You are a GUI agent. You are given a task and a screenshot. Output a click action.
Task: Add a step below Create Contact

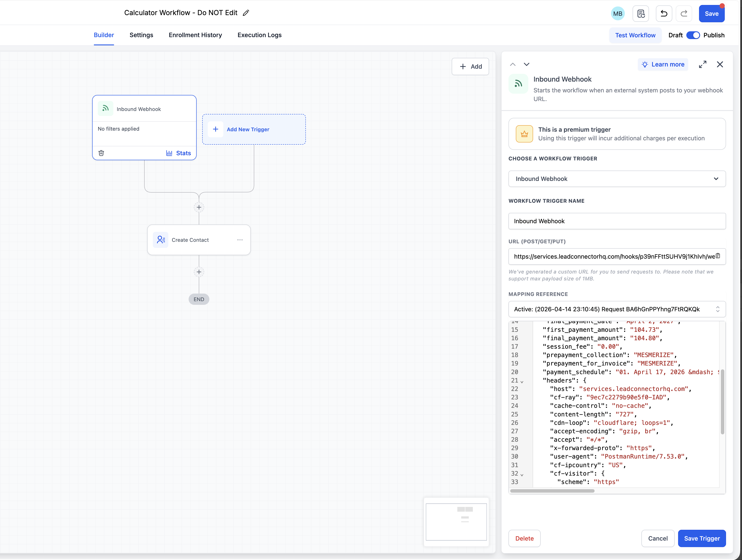[x=199, y=272]
